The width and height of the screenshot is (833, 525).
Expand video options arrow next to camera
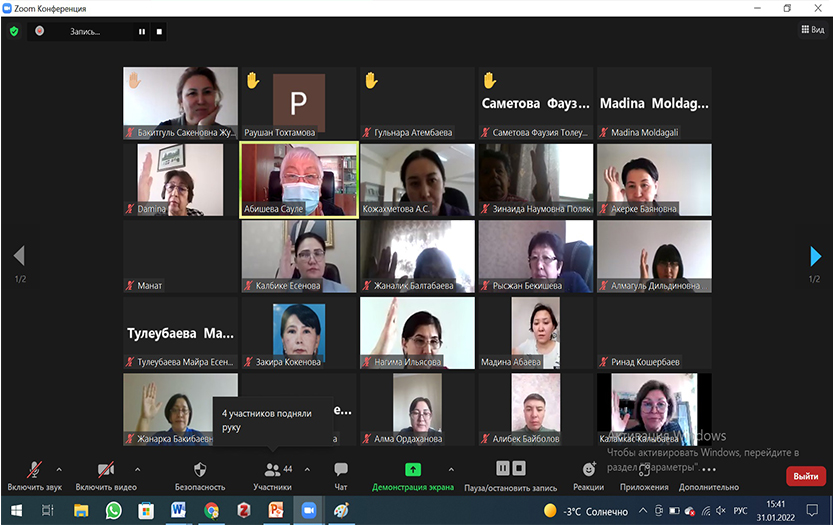137,468
